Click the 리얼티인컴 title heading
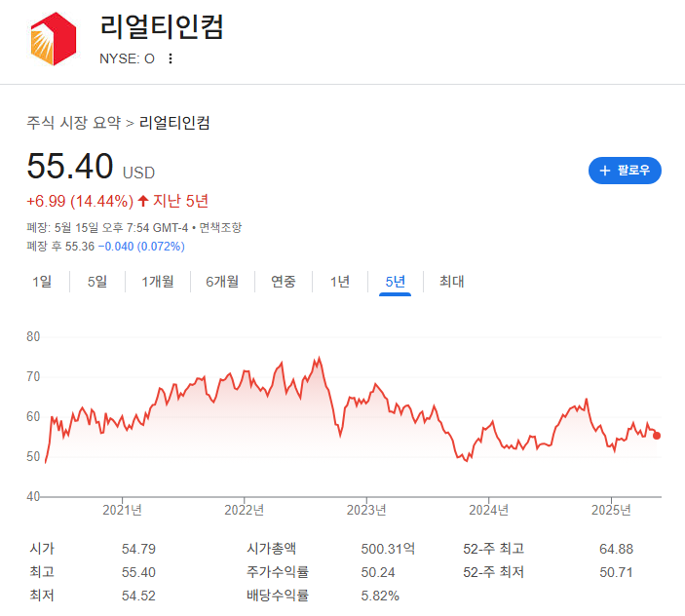Viewport: 685px width, 616px height. 162,26
